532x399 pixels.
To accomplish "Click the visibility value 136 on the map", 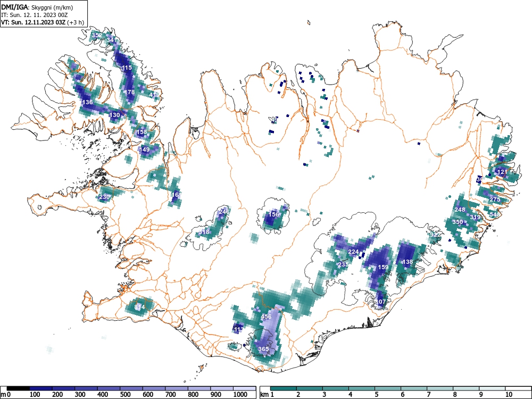I will (88, 102).
